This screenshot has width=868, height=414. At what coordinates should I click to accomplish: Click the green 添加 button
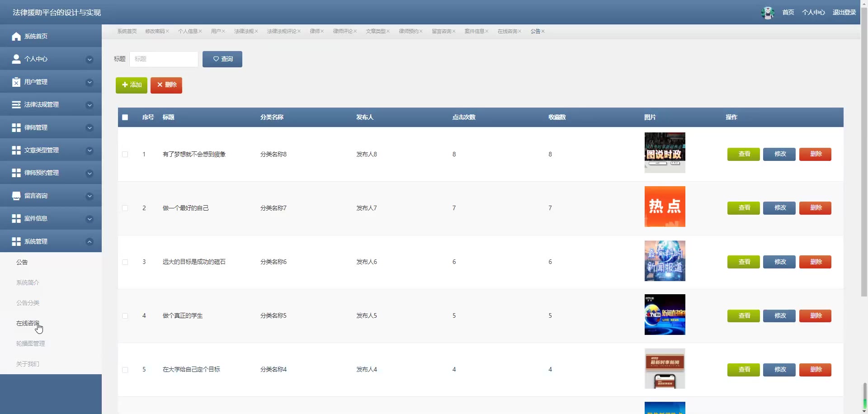click(x=132, y=85)
